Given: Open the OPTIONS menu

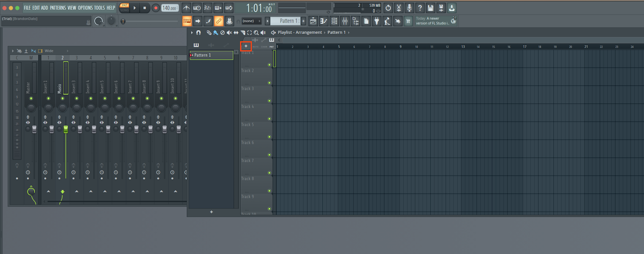Looking at the screenshot, I should [x=85, y=8].
